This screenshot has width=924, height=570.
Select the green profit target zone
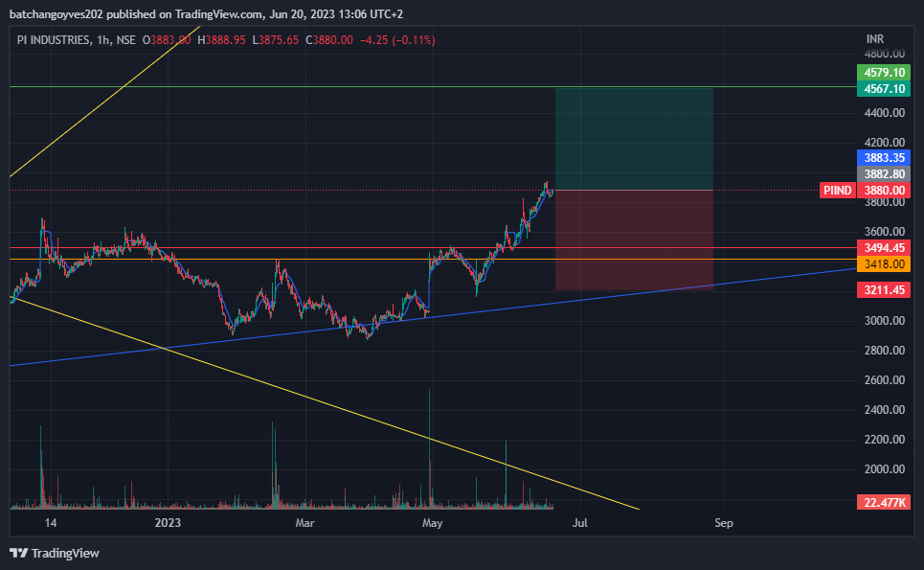tap(634, 139)
